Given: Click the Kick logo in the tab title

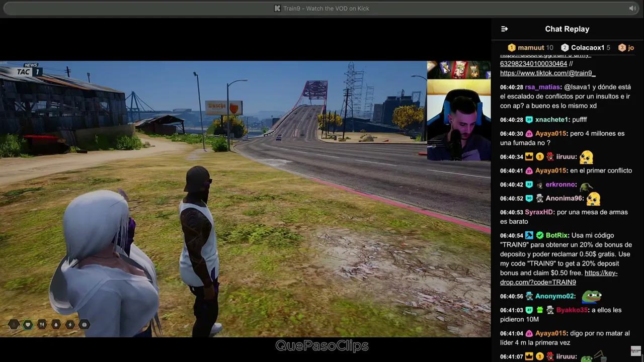Looking at the screenshot, I should coord(277,8).
